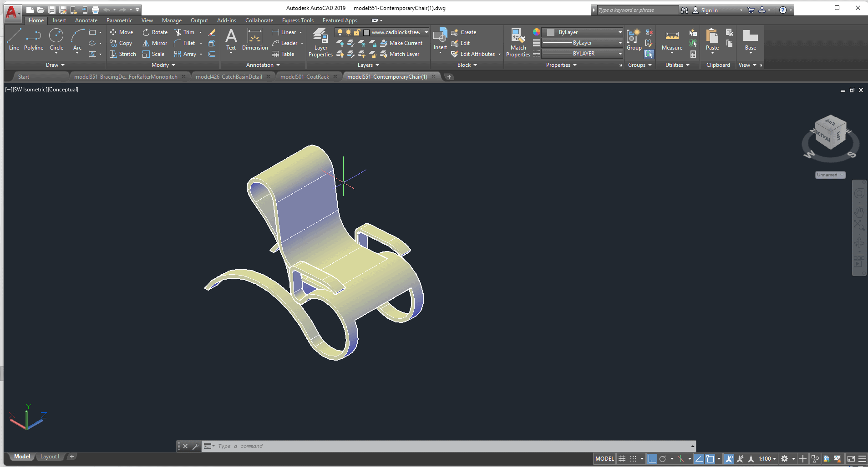Toggle drawing grid display in status bar
The height and width of the screenshot is (467, 868).
(x=622, y=459)
